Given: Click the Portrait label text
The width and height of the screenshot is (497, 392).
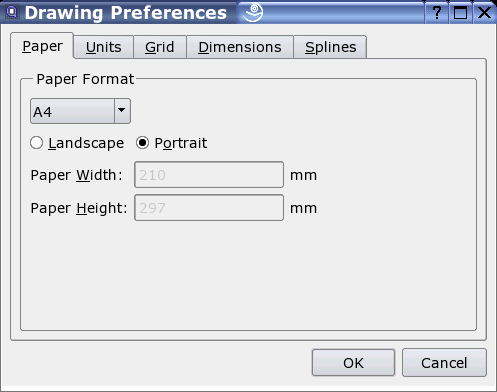Looking at the screenshot, I should coord(181,143).
